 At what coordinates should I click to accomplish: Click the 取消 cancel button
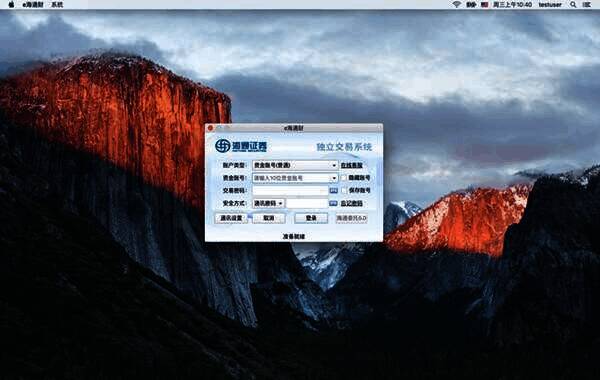[269, 218]
